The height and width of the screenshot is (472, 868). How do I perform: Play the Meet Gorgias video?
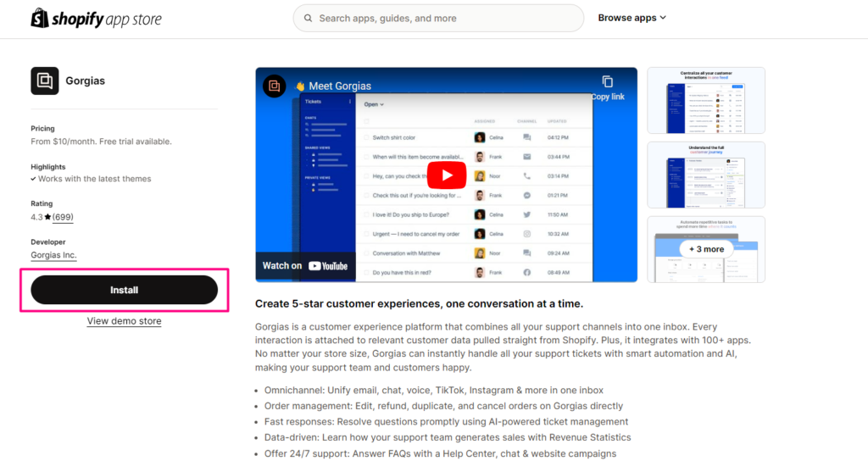(447, 175)
